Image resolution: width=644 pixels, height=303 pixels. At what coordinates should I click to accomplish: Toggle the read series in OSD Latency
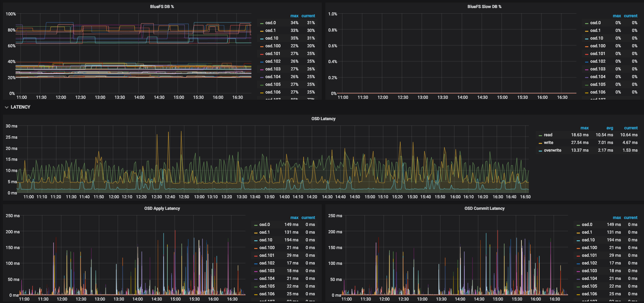(548, 135)
